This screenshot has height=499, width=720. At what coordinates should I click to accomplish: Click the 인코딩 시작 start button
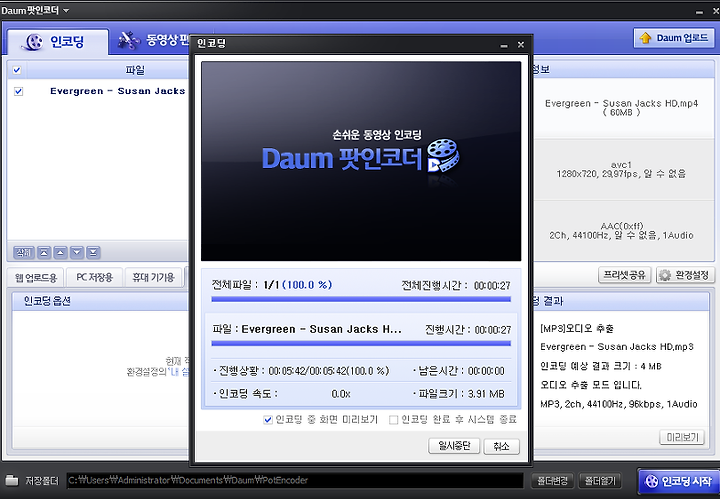pyautogui.click(x=679, y=481)
